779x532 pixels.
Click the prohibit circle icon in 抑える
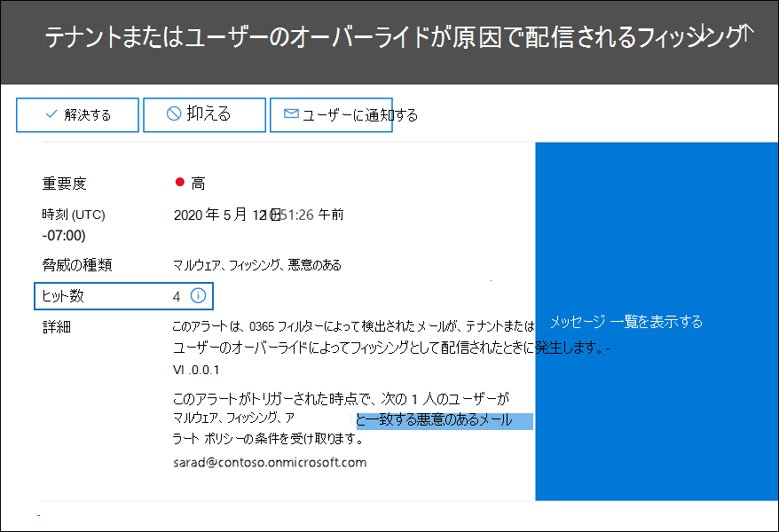pos(174,113)
